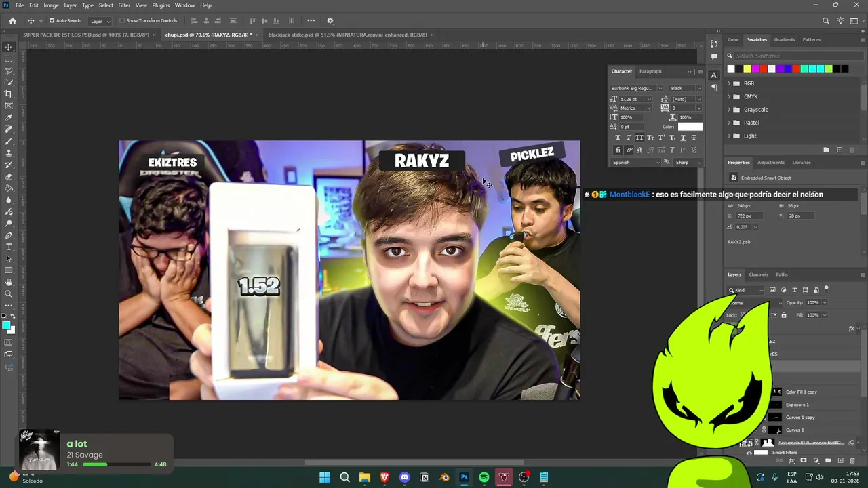Select the Horizontal Type tool
Viewport: 868px width, 488px height.
click(9, 247)
